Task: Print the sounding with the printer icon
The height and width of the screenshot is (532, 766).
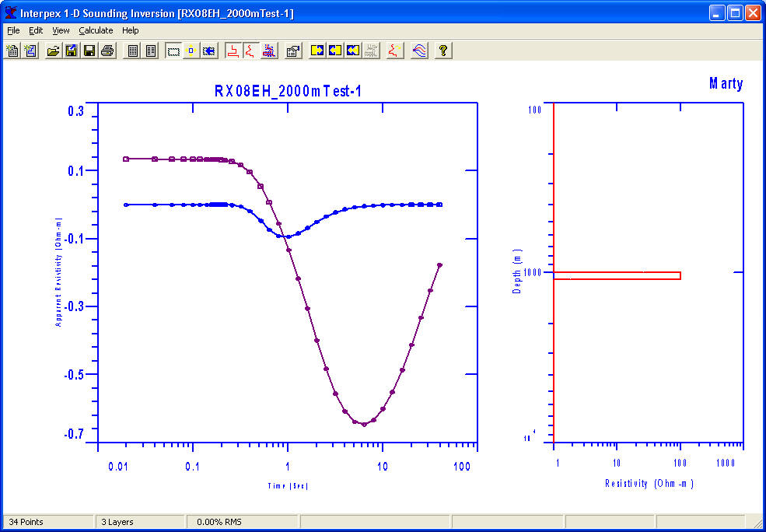Action: tap(107, 51)
